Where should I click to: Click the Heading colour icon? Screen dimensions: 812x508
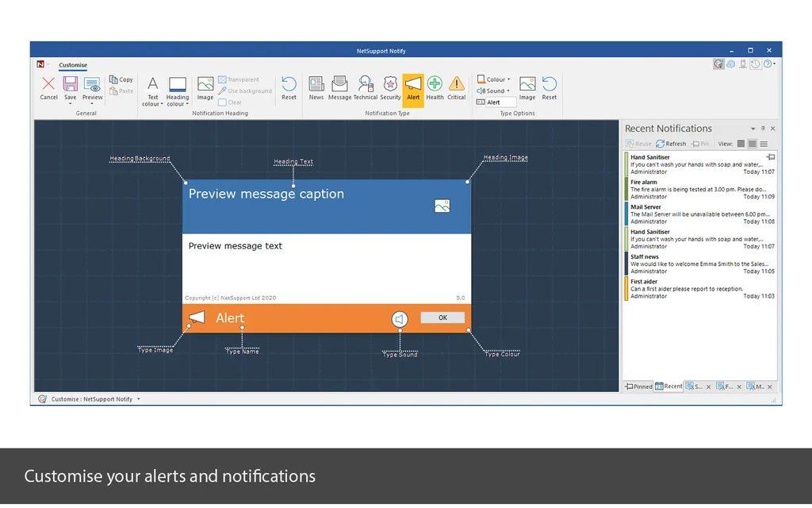point(177,84)
